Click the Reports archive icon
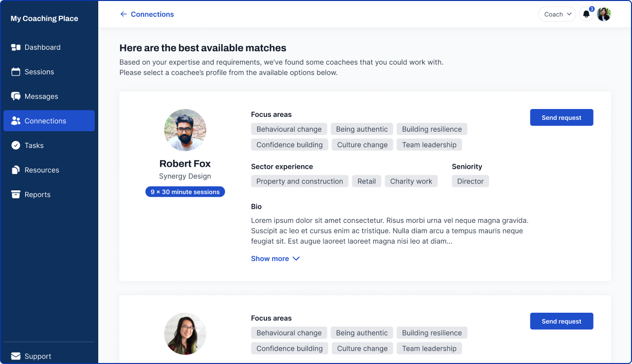 [16, 194]
